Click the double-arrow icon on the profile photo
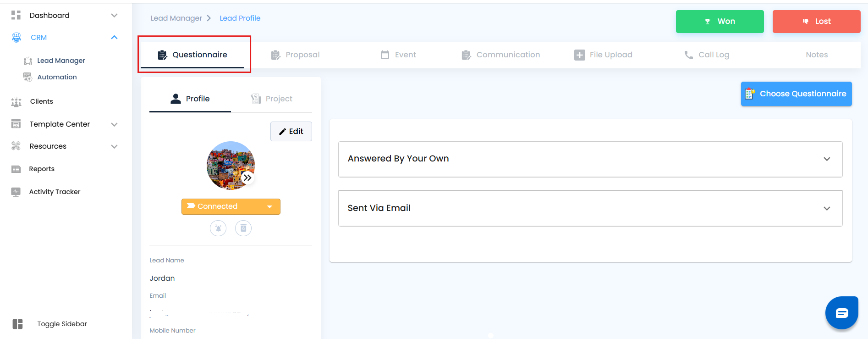The image size is (868, 339). click(x=247, y=178)
